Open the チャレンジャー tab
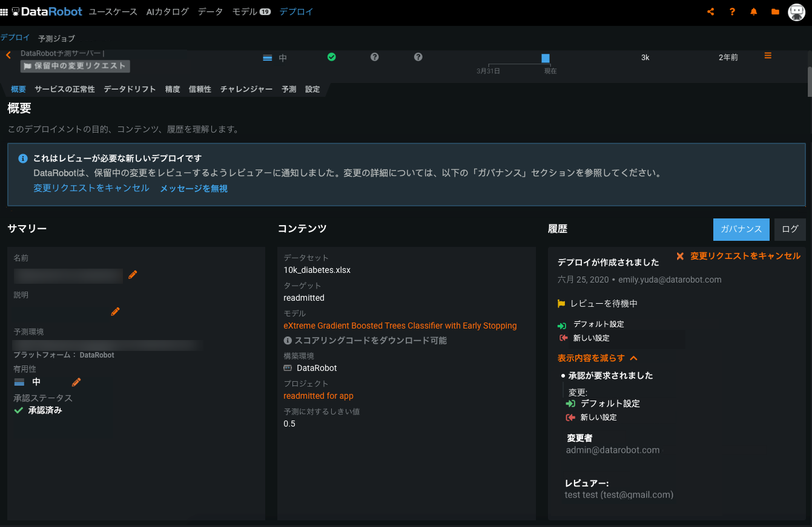Viewport: 812px width, 527px height. [246, 90]
